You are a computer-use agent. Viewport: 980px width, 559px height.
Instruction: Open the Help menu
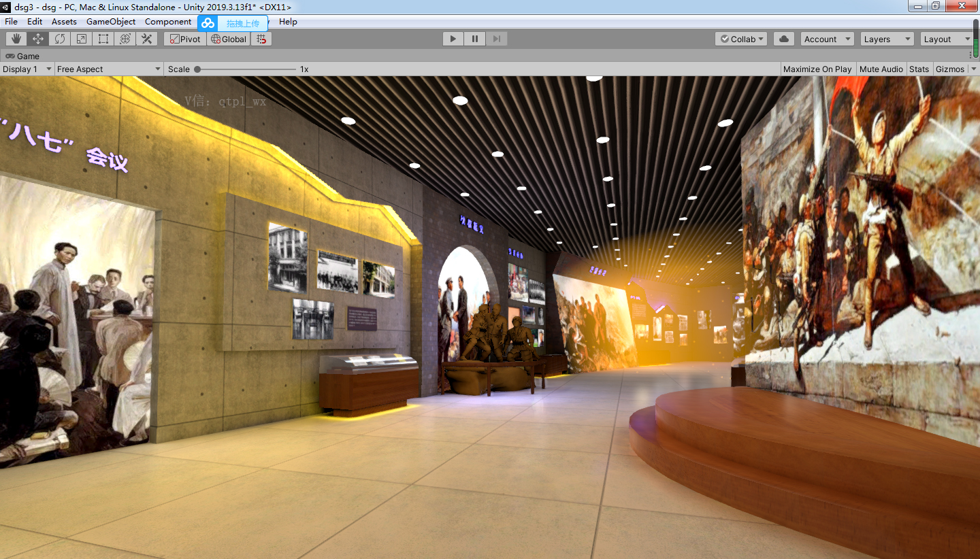point(288,22)
